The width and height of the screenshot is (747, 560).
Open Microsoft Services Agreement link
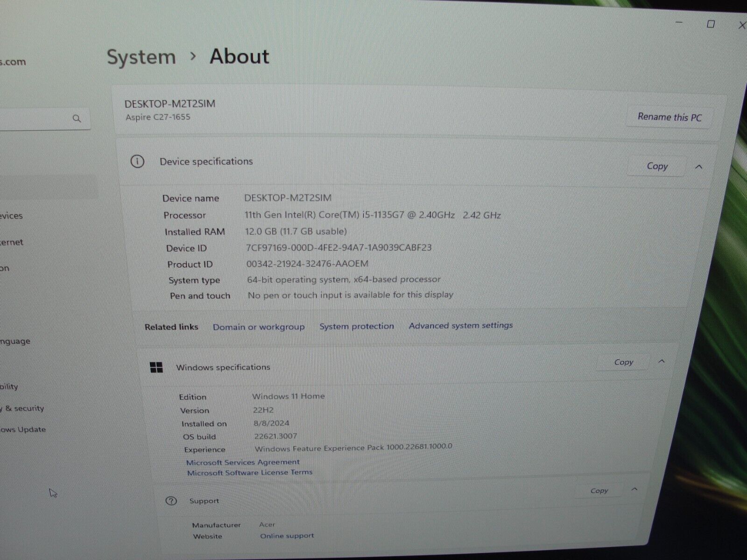tap(243, 462)
